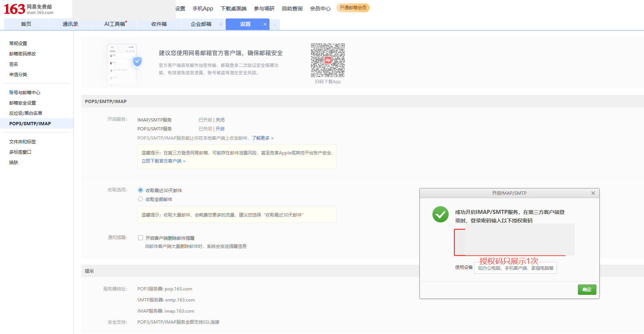Open 换肤 in the sidebar
The image size is (644, 334).
click(x=14, y=163)
